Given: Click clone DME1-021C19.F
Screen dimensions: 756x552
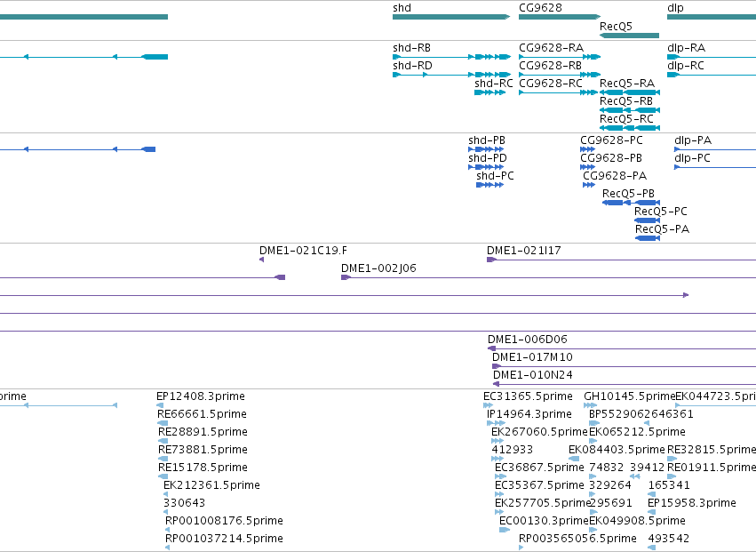Looking at the screenshot, I should tap(262, 260).
